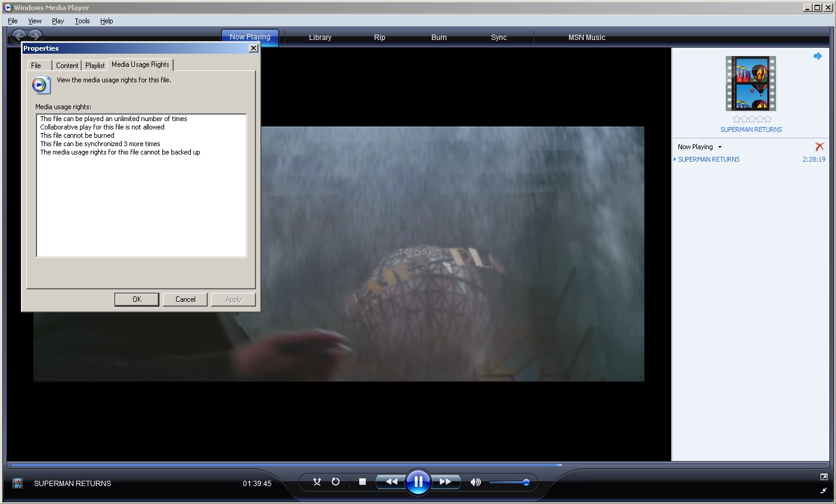Click the hot air balloon film thumbnail

751,84
